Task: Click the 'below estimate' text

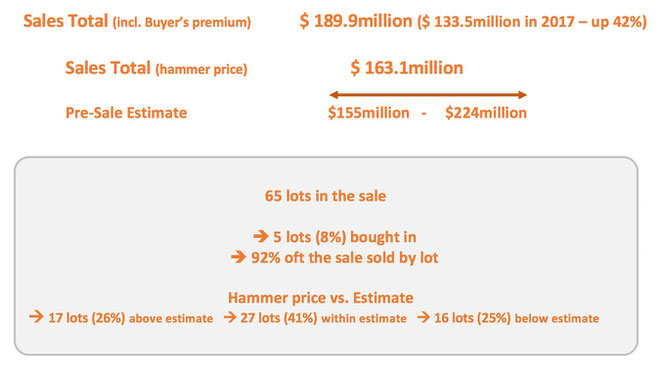Action: point(557,318)
